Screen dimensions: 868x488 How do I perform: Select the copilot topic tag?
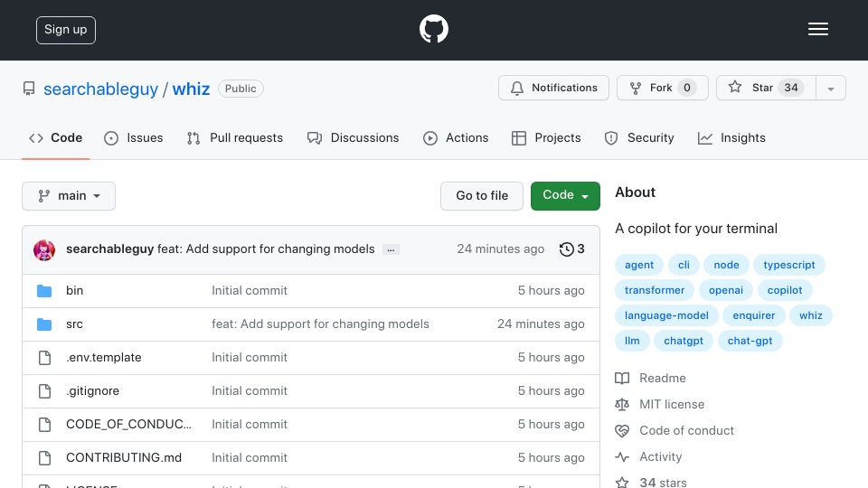click(785, 290)
